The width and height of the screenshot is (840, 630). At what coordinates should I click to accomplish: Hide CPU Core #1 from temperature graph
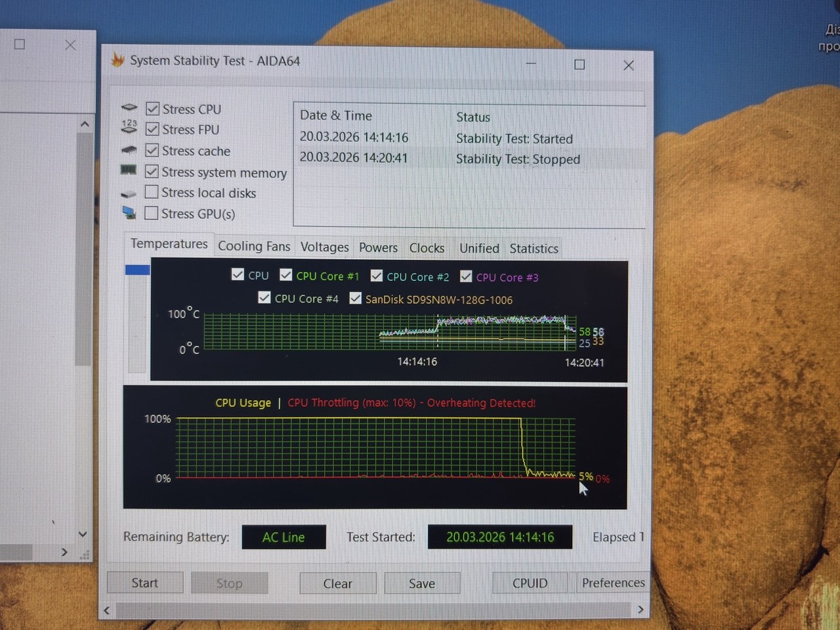point(286,275)
